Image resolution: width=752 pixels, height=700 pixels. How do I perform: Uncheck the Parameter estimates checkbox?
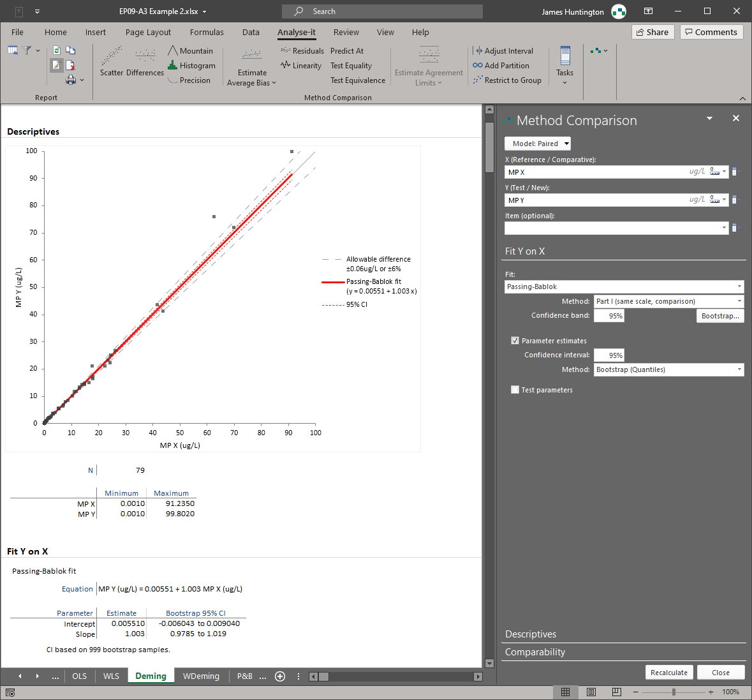click(515, 341)
